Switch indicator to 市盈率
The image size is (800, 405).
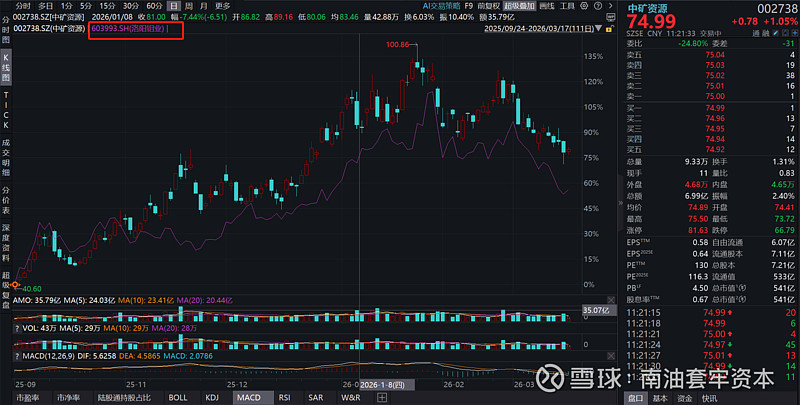click(26, 397)
